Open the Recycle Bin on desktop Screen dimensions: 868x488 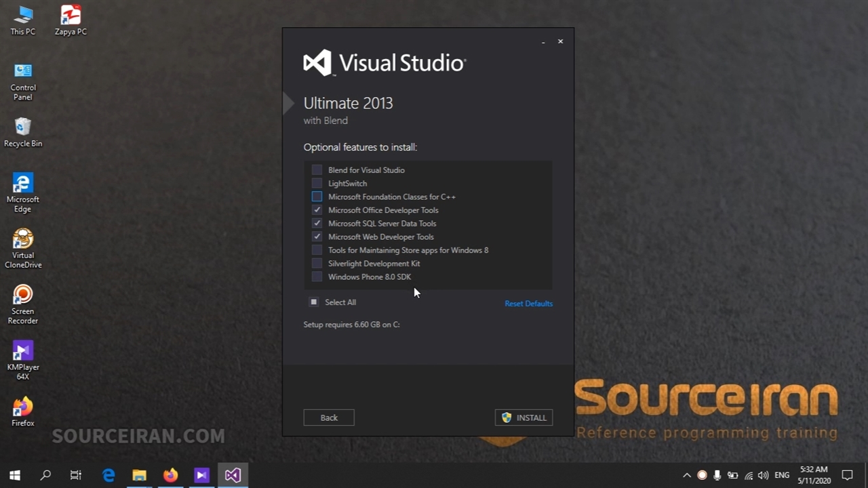pyautogui.click(x=23, y=132)
